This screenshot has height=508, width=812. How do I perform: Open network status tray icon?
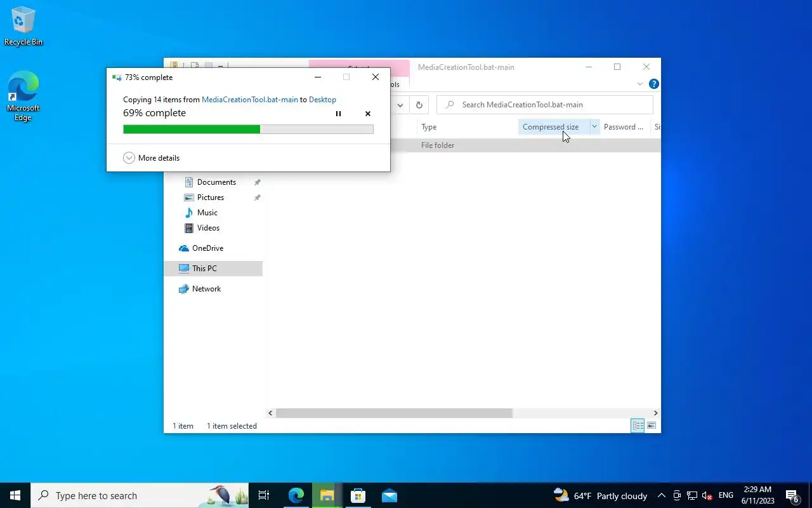point(692,496)
